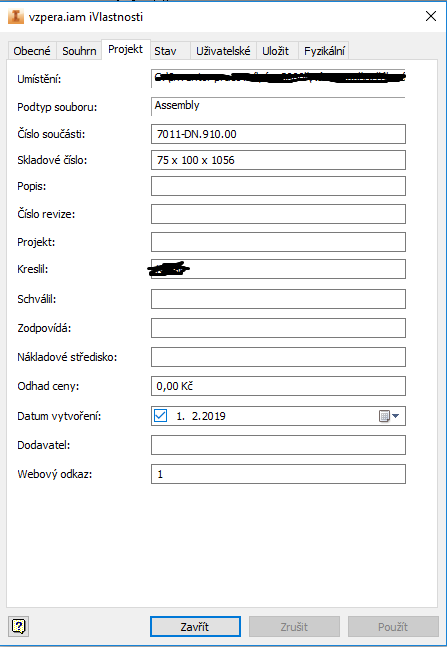Click into the Číslo součásti field
Image resolution: width=447 pixels, height=647 pixels.
point(278,134)
